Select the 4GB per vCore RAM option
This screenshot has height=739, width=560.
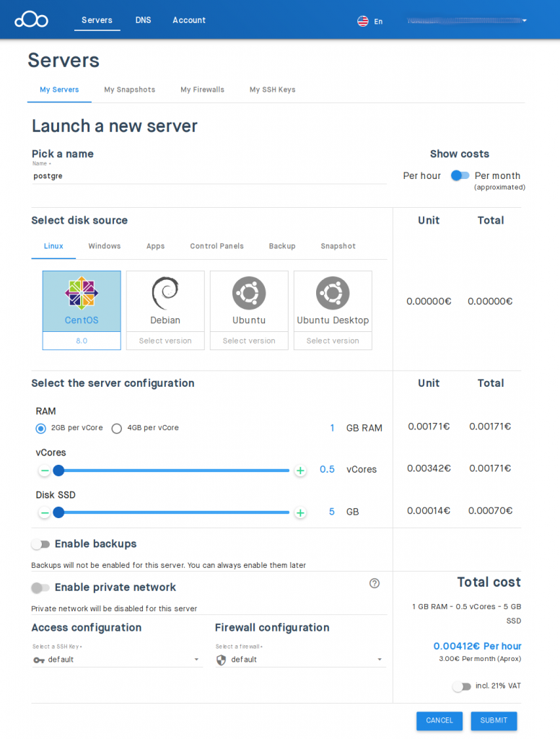click(117, 428)
